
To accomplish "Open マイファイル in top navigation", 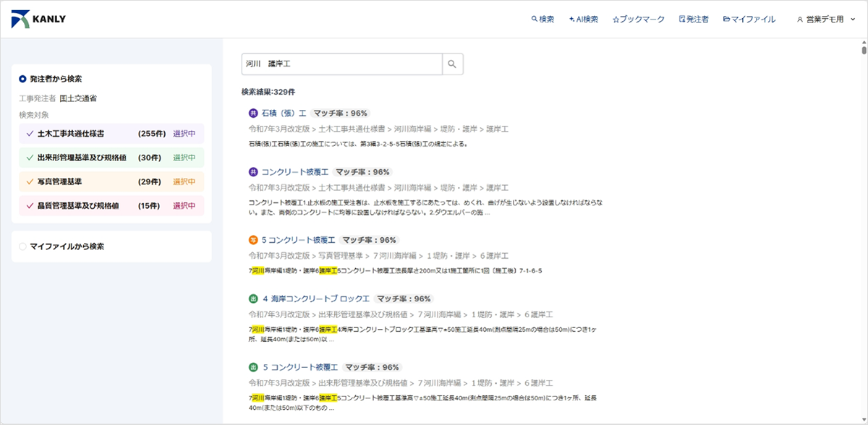I will pyautogui.click(x=749, y=20).
